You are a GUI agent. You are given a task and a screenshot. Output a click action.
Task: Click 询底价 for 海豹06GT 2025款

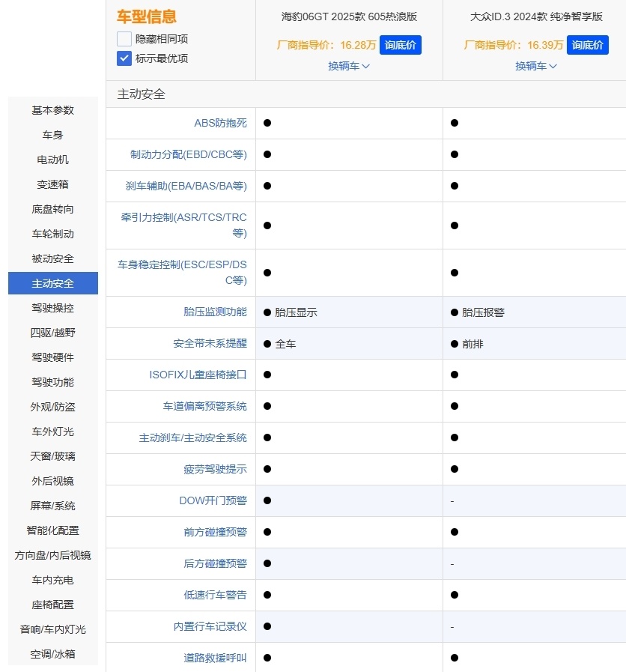point(401,45)
